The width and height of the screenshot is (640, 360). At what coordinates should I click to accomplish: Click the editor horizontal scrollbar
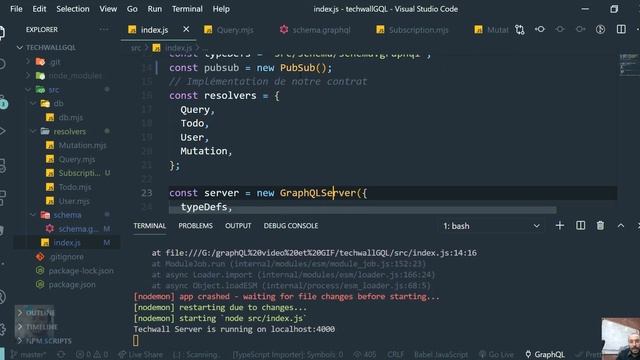point(362,210)
